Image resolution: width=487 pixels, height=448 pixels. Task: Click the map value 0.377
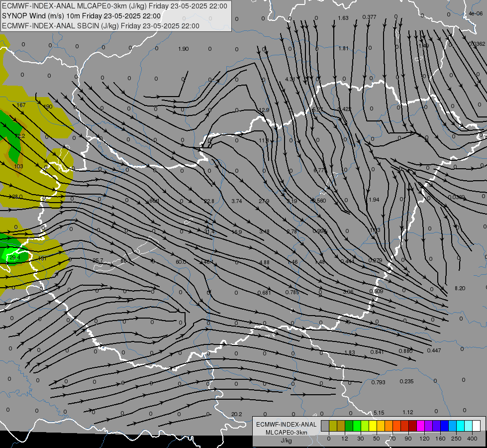369,17
